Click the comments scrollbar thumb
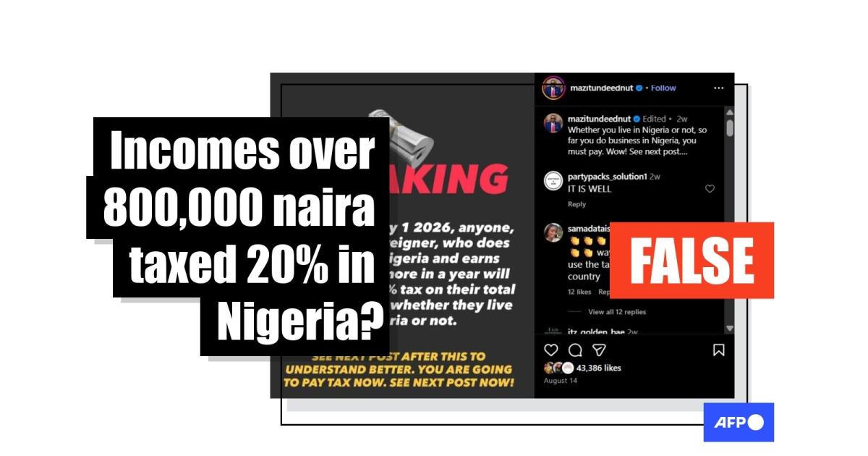This screenshot has height=456, width=868. pyautogui.click(x=729, y=127)
